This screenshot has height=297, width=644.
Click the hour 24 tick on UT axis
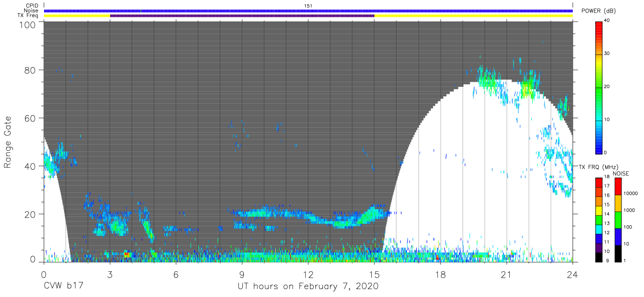pyautogui.click(x=573, y=274)
